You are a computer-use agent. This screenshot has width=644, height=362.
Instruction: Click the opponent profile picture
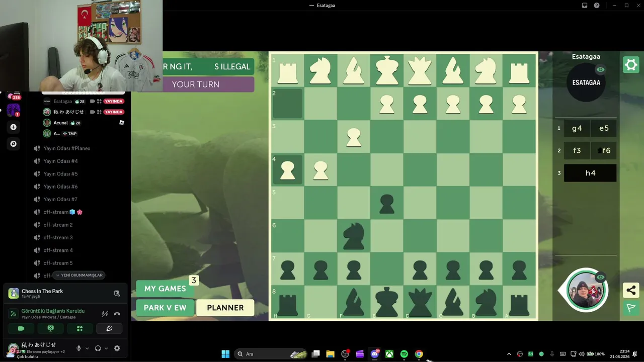[586, 290]
